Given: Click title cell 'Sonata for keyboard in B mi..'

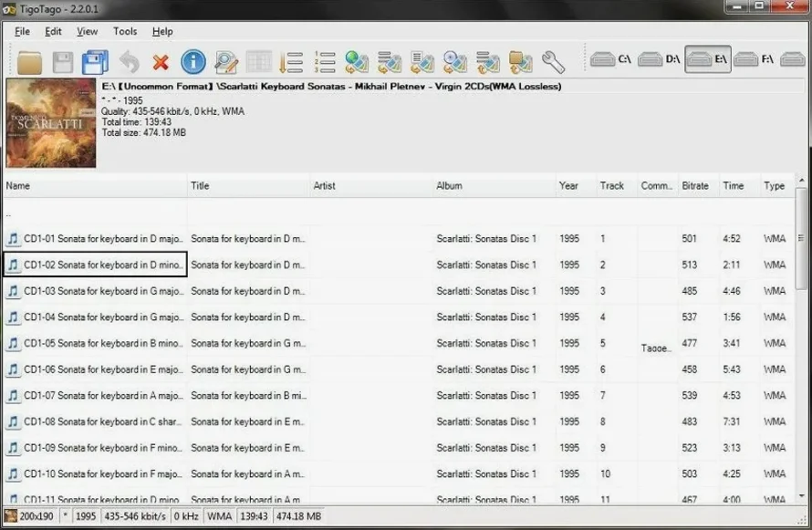Looking at the screenshot, I should (248, 395).
